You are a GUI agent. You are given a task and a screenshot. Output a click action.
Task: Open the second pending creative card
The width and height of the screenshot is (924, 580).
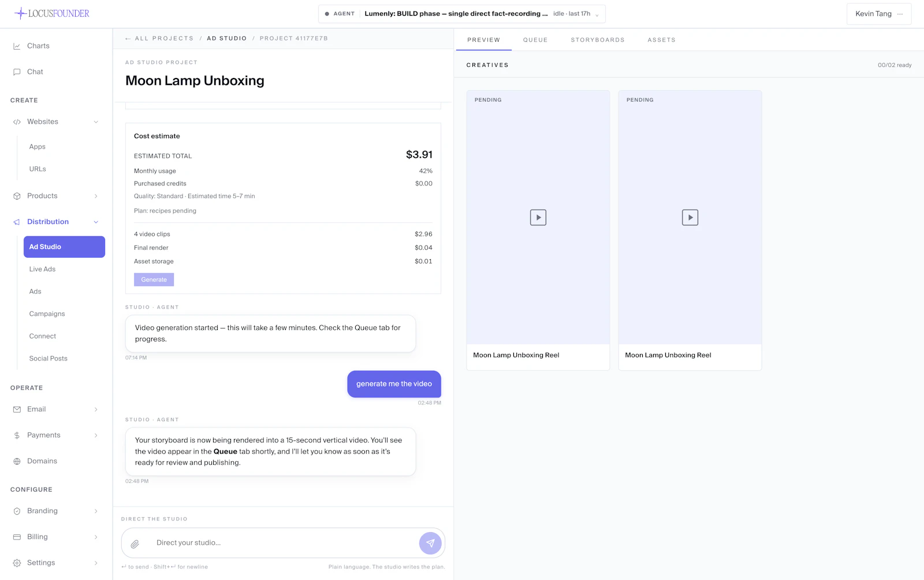click(690, 230)
